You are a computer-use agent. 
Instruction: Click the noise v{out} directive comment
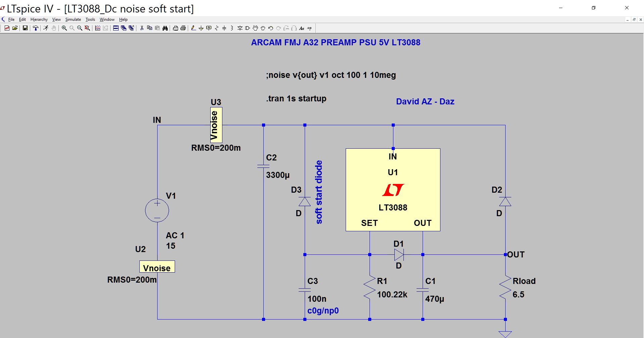tap(331, 75)
